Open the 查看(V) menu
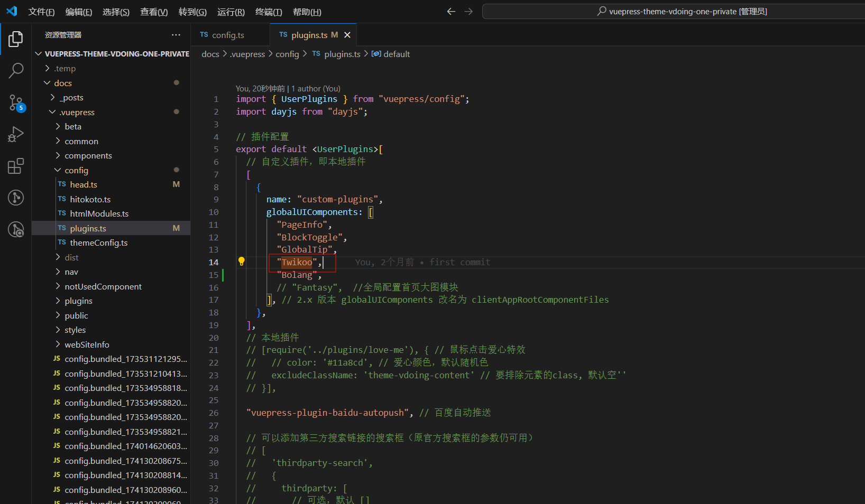This screenshot has width=865, height=504. pyautogui.click(x=154, y=12)
